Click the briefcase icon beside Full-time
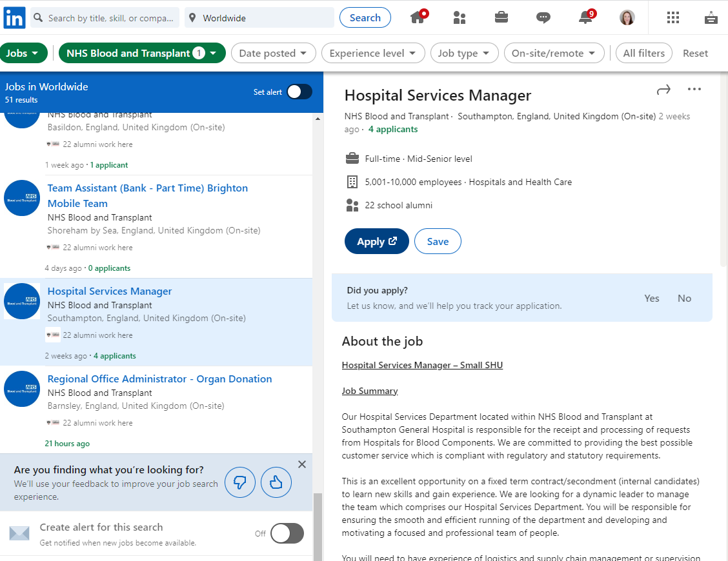Screen dimensions: 728x561 (352, 158)
